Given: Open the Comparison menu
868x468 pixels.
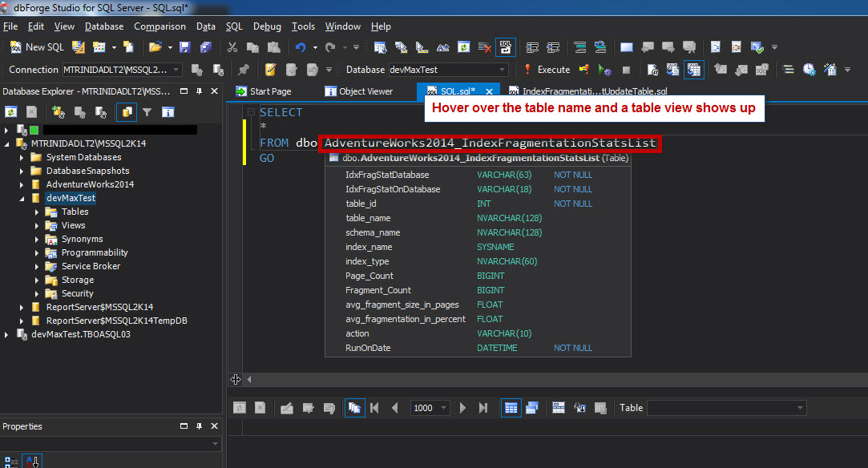Looking at the screenshot, I should (160, 26).
